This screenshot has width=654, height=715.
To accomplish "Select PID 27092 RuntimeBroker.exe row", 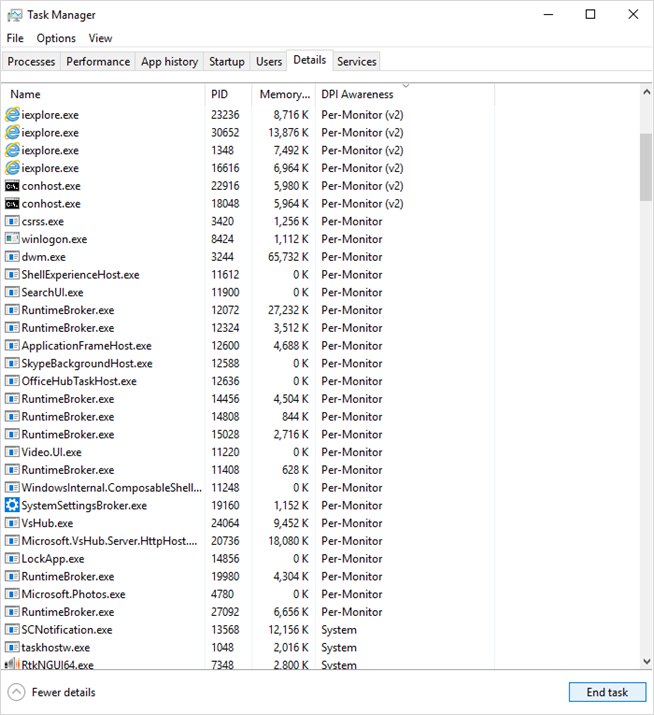I will click(249, 612).
